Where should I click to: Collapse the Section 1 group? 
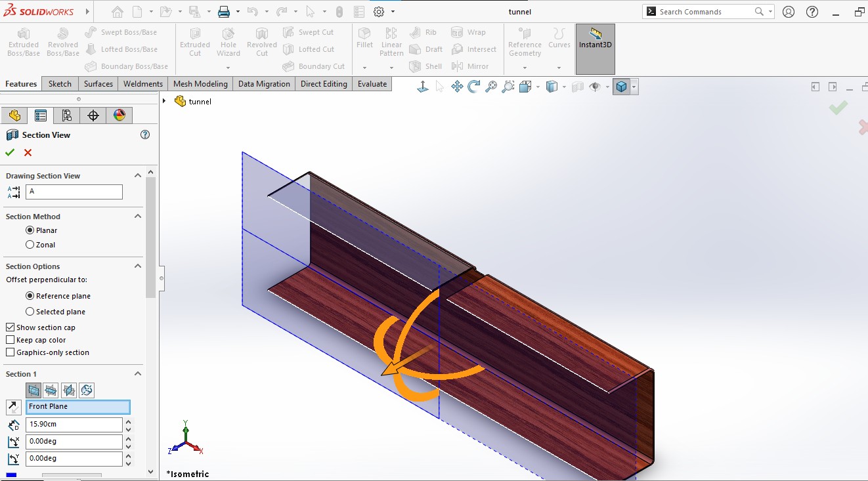click(138, 374)
